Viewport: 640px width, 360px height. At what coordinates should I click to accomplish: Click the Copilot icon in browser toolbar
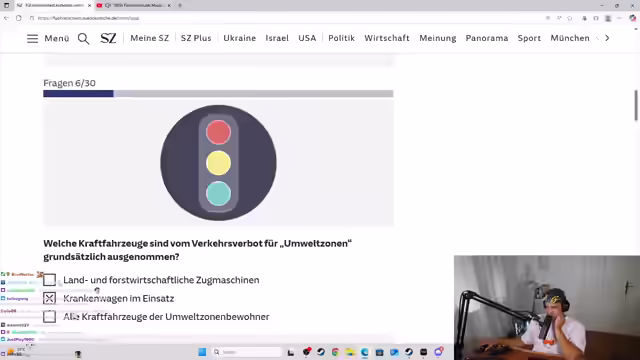633,18
